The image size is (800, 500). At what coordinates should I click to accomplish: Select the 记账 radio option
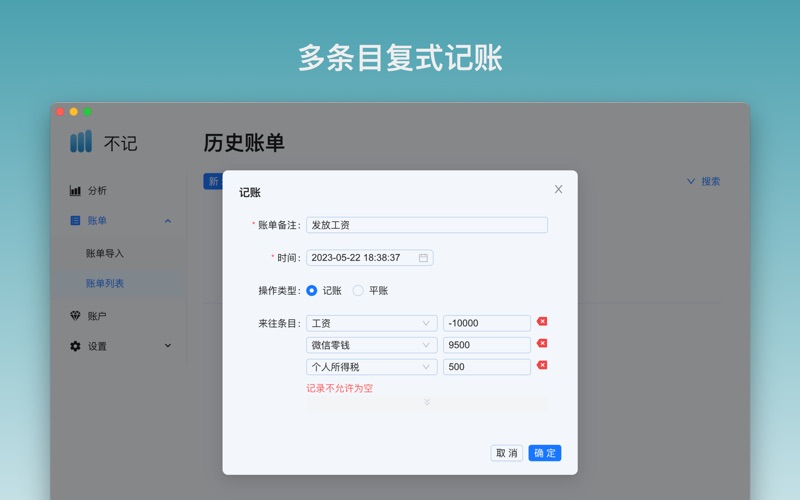311,291
